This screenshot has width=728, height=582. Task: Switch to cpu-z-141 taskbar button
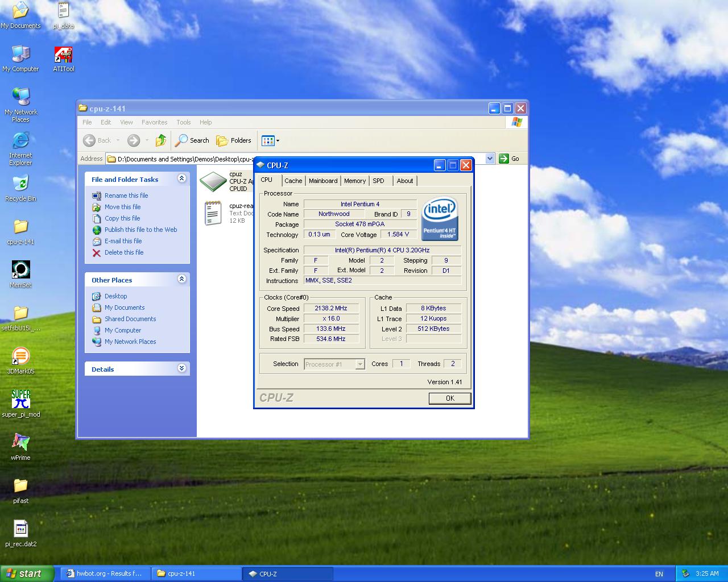point(197,573)
